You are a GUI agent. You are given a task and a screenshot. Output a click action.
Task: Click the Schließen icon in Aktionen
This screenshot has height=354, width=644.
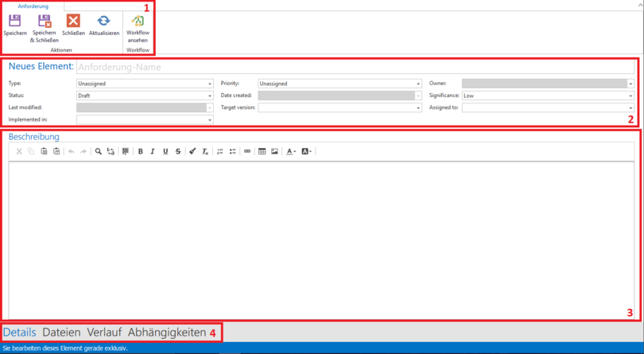click(x=73, y=21)
